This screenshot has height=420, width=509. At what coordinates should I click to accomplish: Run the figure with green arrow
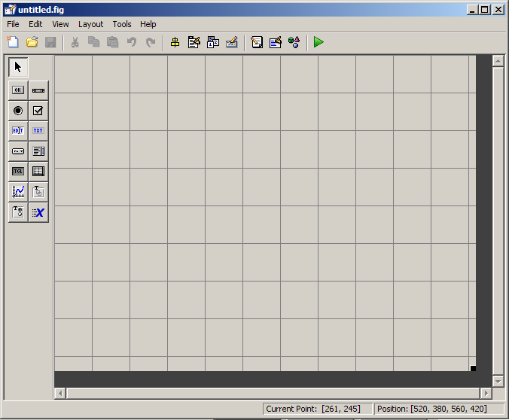click(319, 42)
